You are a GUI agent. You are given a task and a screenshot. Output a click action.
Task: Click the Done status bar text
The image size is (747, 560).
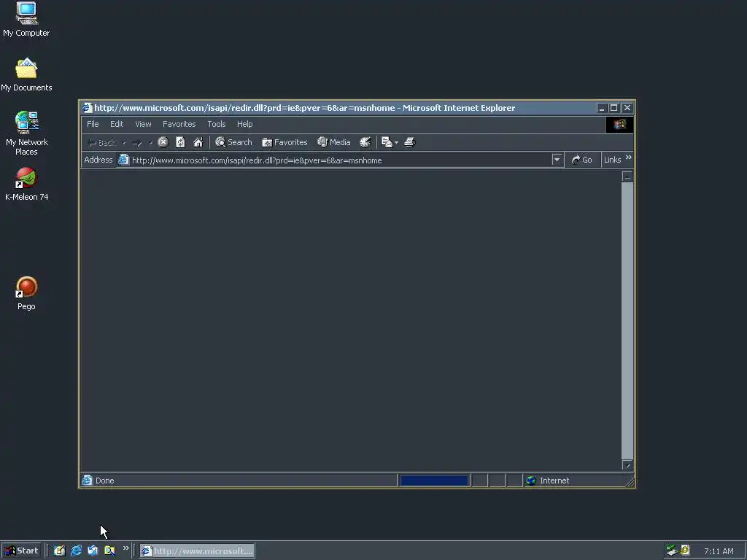coord(105,481)
